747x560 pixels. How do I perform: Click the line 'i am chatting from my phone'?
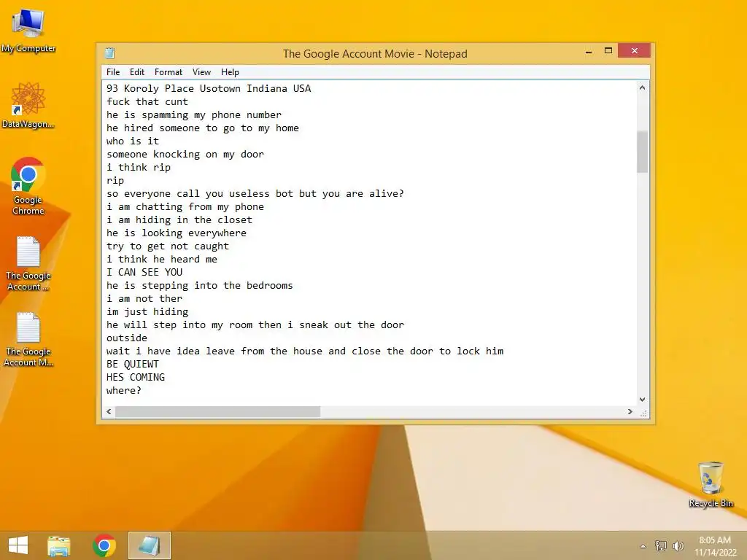(x=185, y=206)
